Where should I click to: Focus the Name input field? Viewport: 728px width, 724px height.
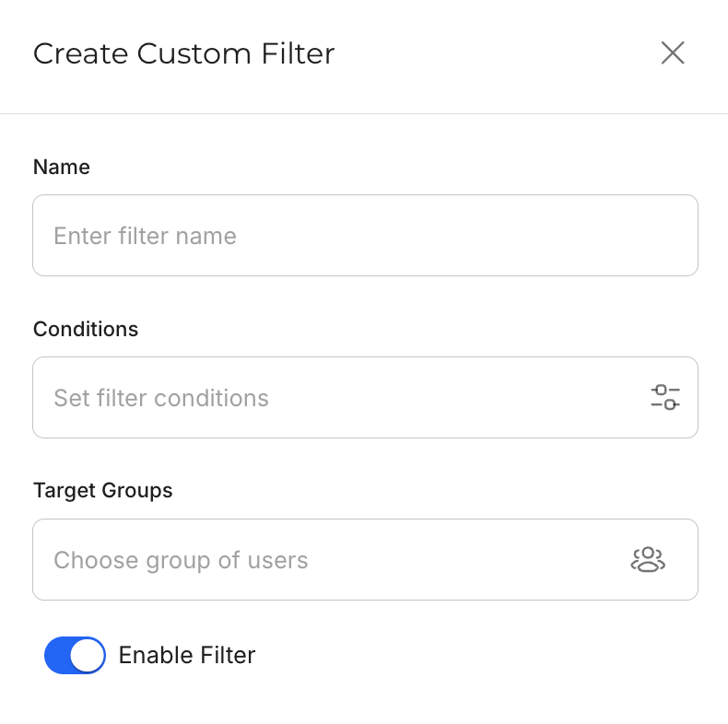pos(365,236)
